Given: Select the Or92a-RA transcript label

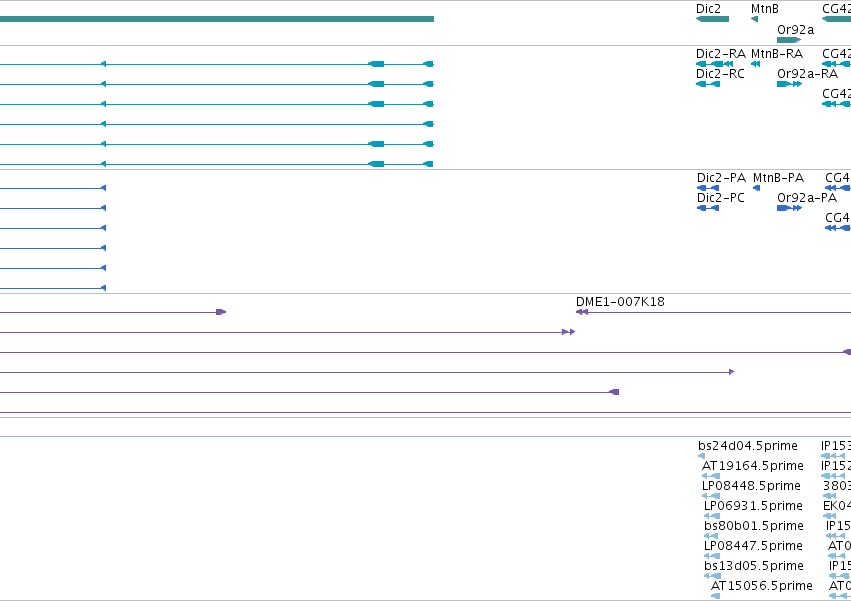Looking at the screenshot, I should pos(807,74).
